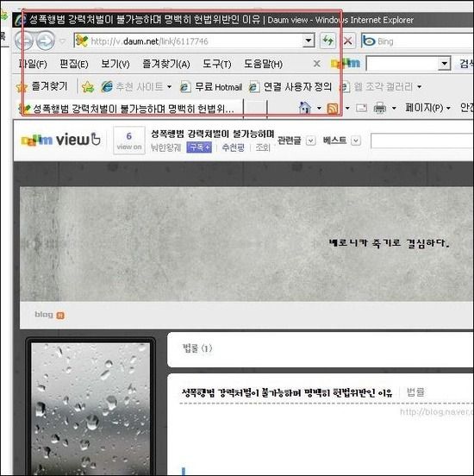The width and height of the screenshot is (474, 476).
Task: Open the 도움말(H) menu
Action: pyautogui.click(x=263, y=64)
